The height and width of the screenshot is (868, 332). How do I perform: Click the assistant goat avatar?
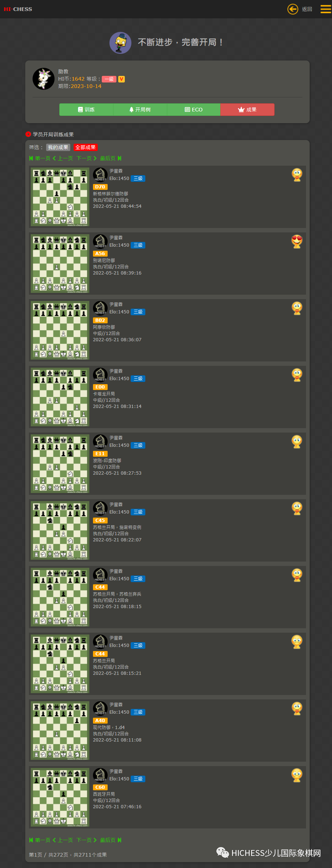coord(44,79)
